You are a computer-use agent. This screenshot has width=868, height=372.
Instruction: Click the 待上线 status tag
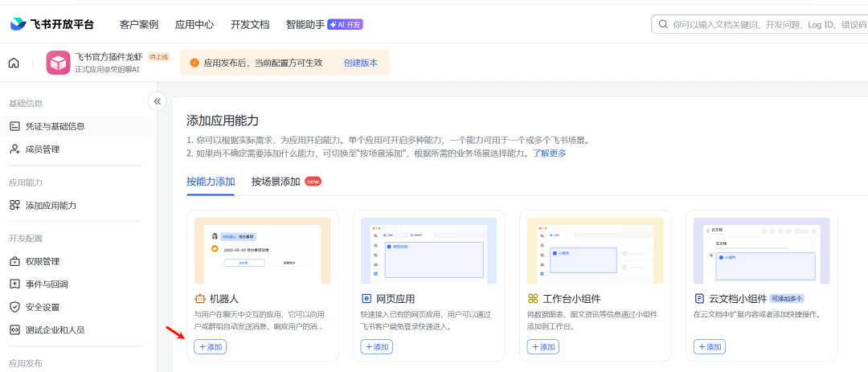[158, 57]
